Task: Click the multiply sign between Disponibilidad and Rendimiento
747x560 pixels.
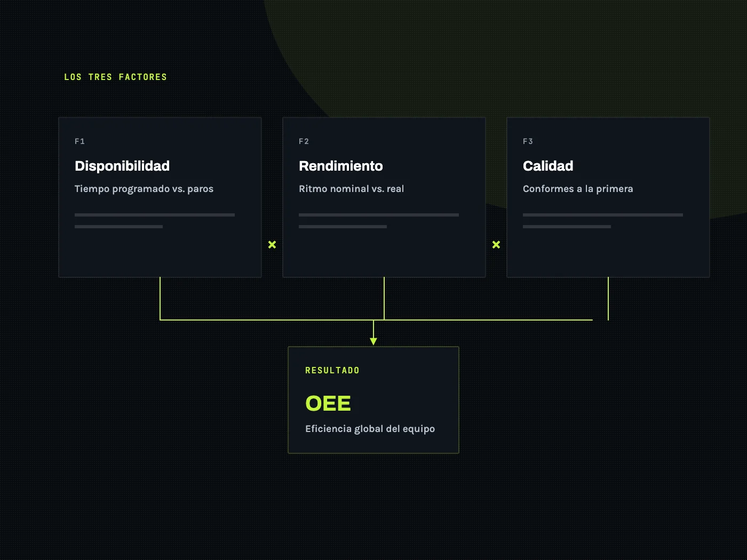Action: 272,245
